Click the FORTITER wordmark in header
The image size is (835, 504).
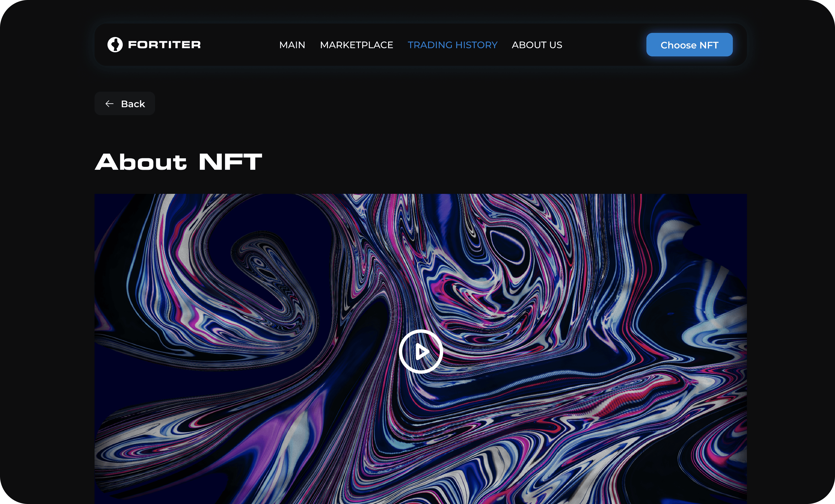pyautogui.click(x=164, y=45)
